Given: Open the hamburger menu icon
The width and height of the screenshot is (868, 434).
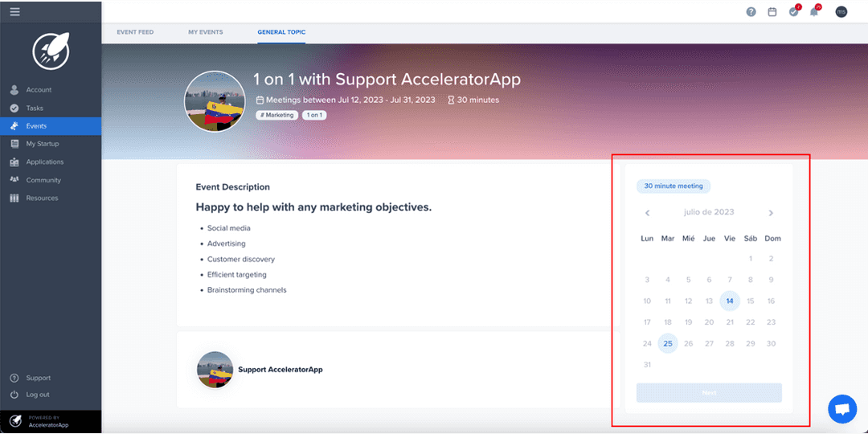Looking at the screenshot, I should pyautogui.click(x=15, y=11).
